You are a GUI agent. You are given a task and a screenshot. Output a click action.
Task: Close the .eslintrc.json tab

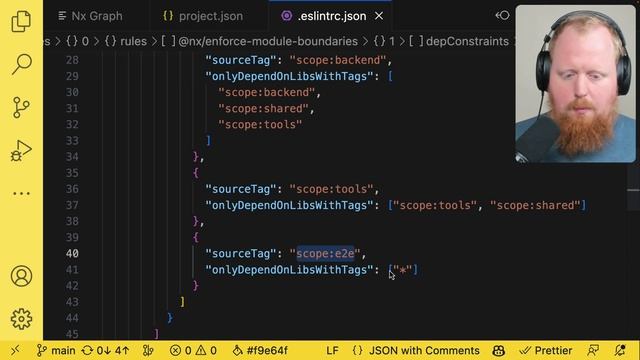tap(379, 16)
